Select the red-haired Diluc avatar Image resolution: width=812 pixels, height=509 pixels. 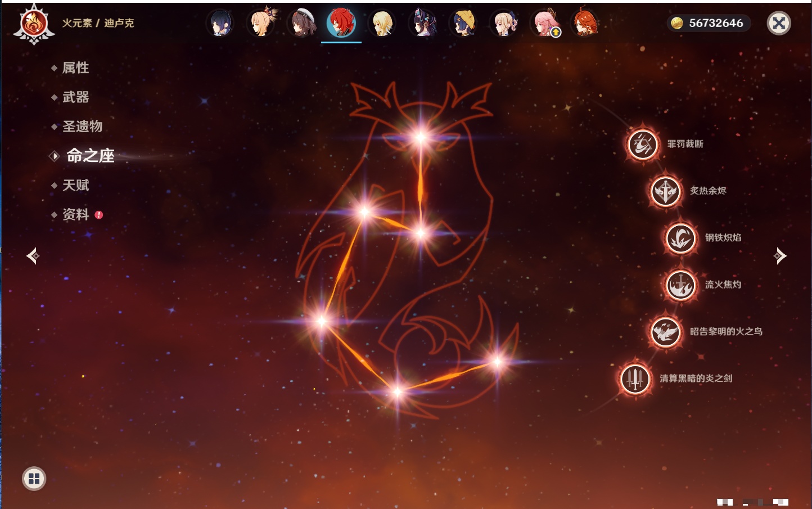tap(341, 23)
